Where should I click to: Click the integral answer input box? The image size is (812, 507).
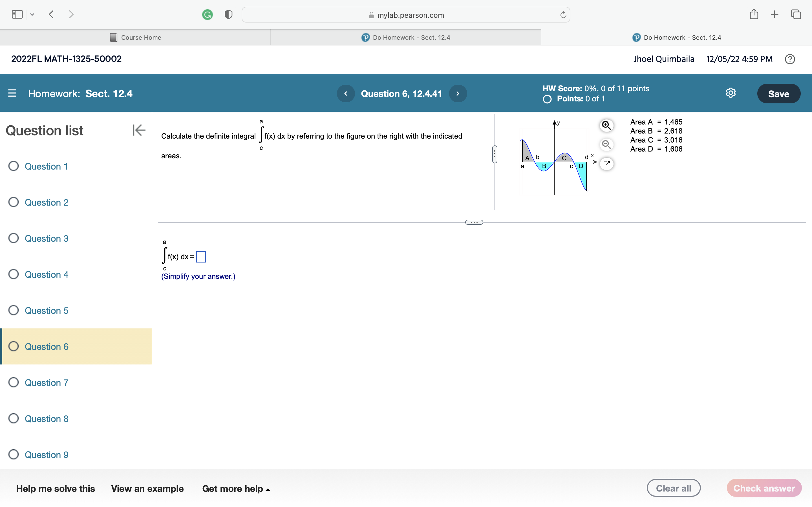201,257
